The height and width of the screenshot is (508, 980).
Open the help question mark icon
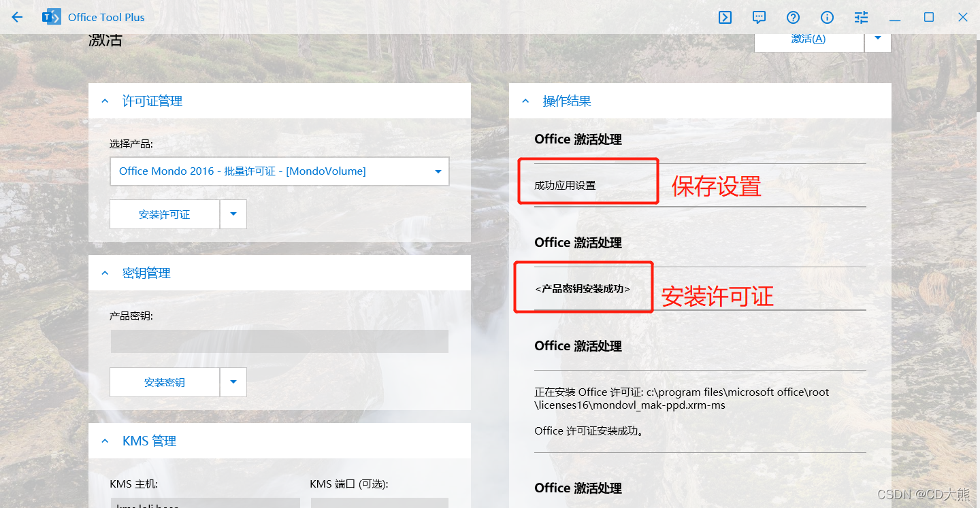[x=793, y=17]
